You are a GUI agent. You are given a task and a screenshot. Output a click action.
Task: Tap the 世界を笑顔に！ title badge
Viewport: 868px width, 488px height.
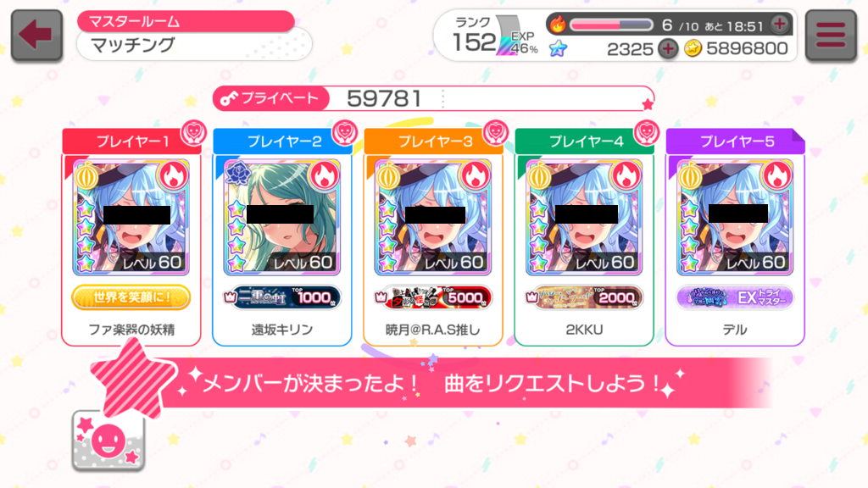coord(131,297)
